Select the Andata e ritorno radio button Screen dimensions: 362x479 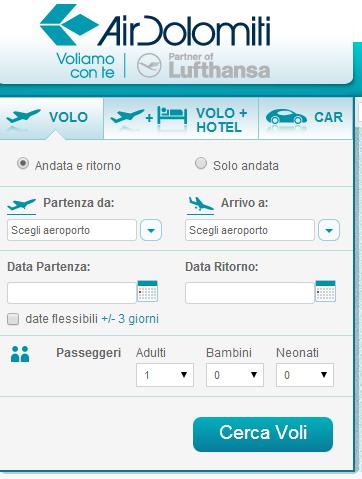(x=23, y=163)
